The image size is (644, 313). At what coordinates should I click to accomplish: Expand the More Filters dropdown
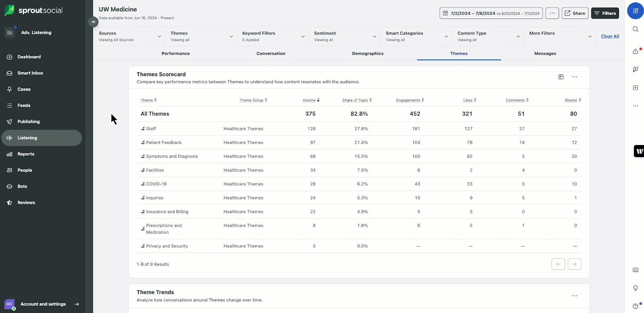click(x=559, y=36)
